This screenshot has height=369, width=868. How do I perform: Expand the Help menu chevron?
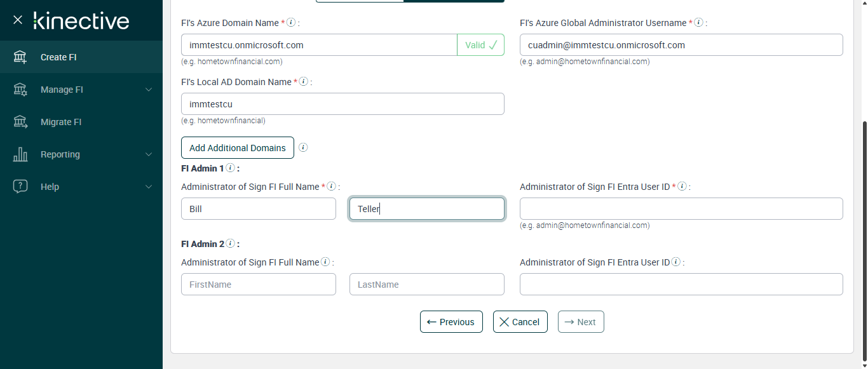click(149, 187)
